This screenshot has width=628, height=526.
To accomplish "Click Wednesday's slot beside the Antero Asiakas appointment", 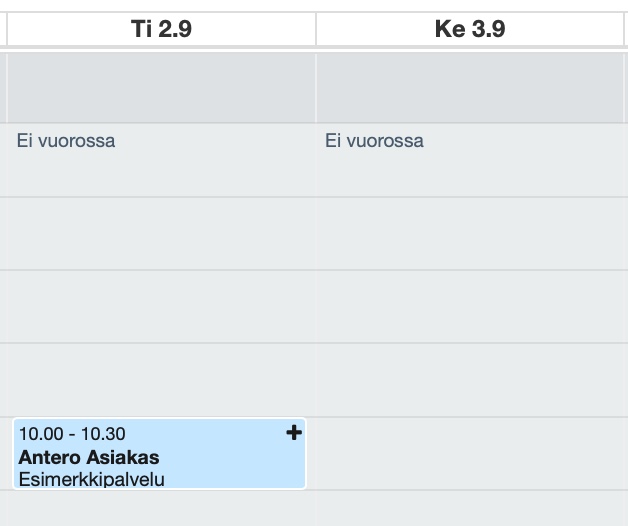I will (470, 453).
